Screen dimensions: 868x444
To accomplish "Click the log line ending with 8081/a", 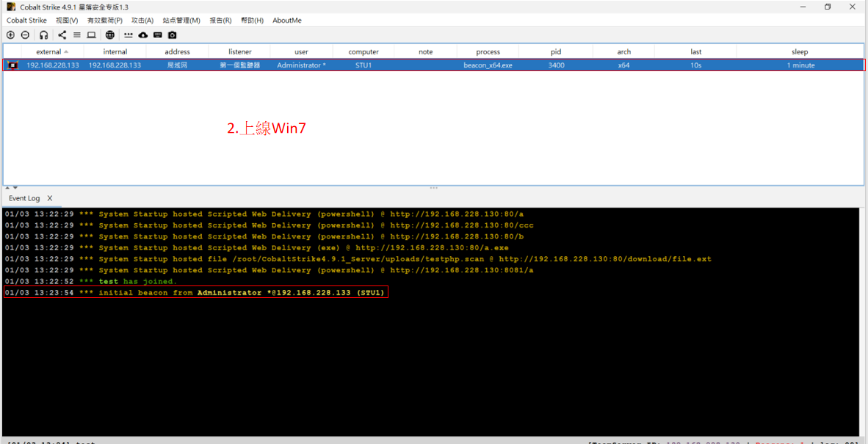I will pos(269,270).
